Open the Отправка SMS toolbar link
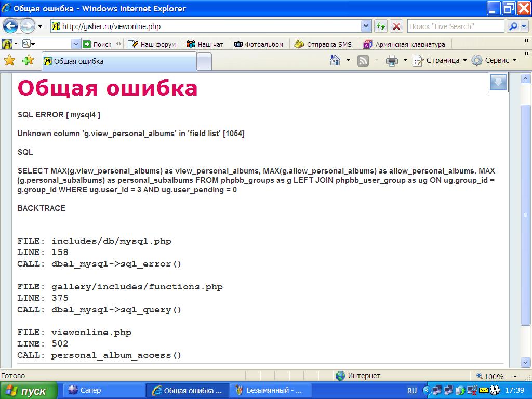The height and width of the screenshot is (399, 532). point(323,44)
